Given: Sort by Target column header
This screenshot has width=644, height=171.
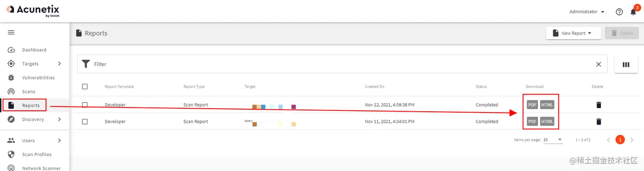Looking at the screenshot, I should point(250,87).
